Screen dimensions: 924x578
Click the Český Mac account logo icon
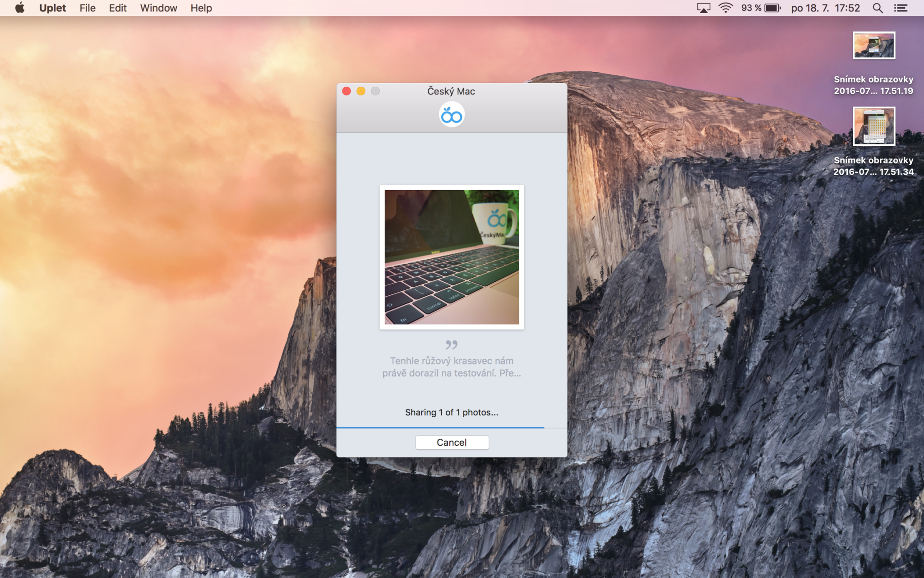(452, 115)
